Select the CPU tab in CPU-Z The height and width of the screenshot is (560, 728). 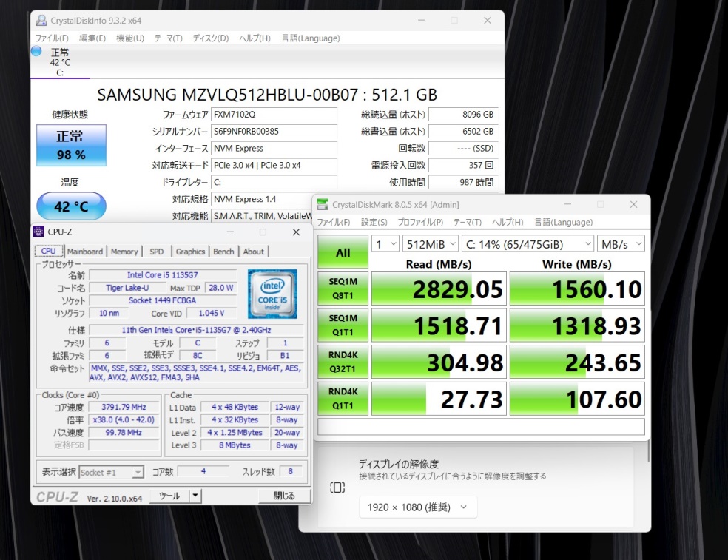(48, 251)
